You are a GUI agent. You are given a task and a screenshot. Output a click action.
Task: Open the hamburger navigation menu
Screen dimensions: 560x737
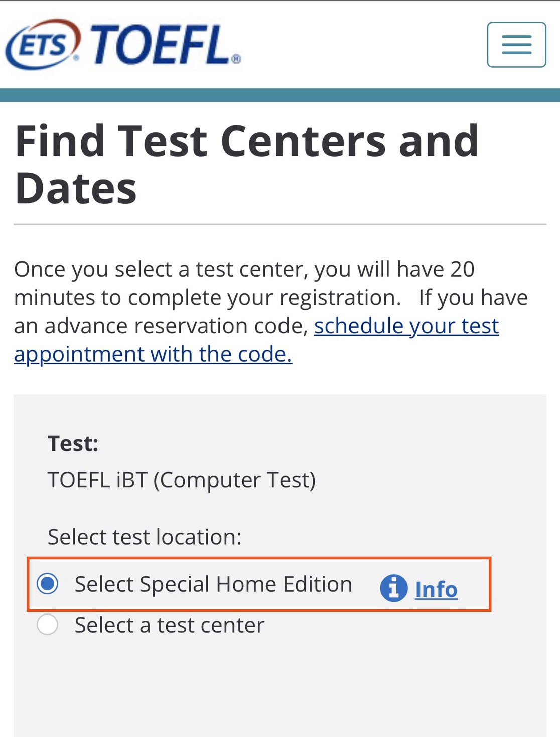(516, 45)
